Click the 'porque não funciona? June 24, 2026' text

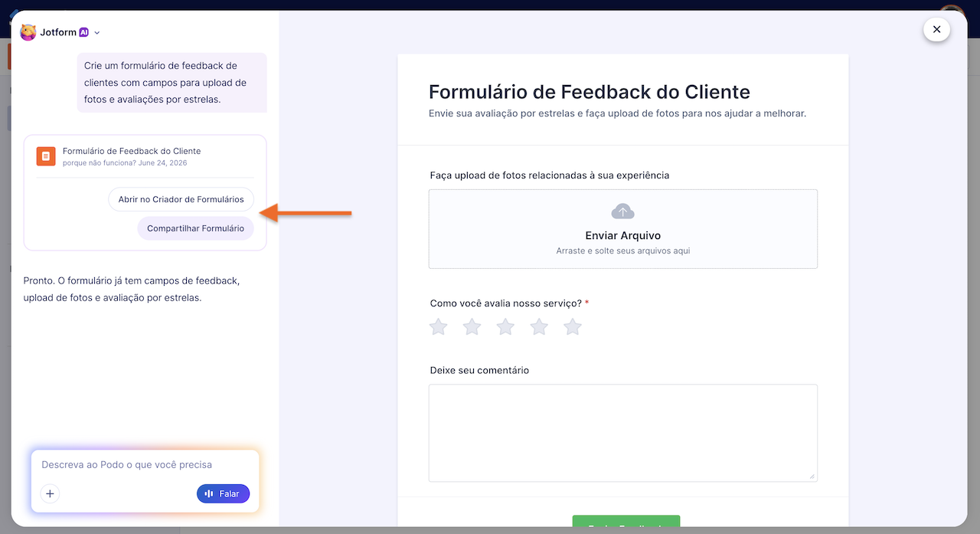point(125,163)
